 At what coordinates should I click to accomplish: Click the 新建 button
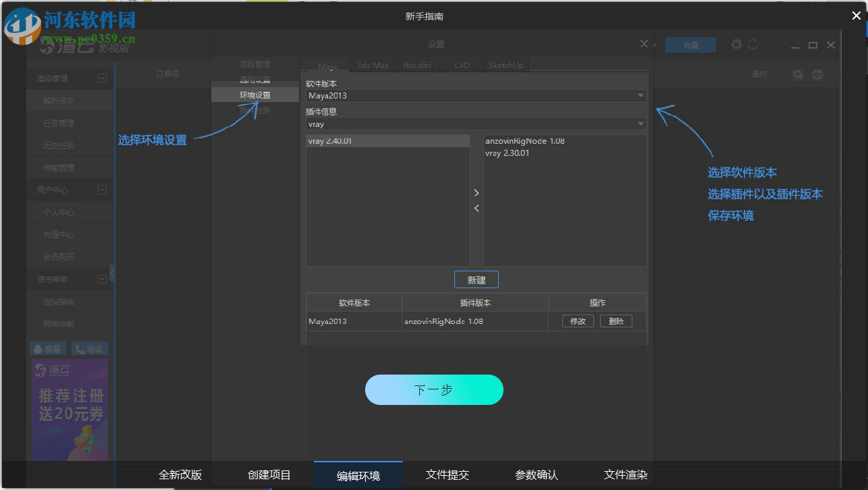[477, 279]
